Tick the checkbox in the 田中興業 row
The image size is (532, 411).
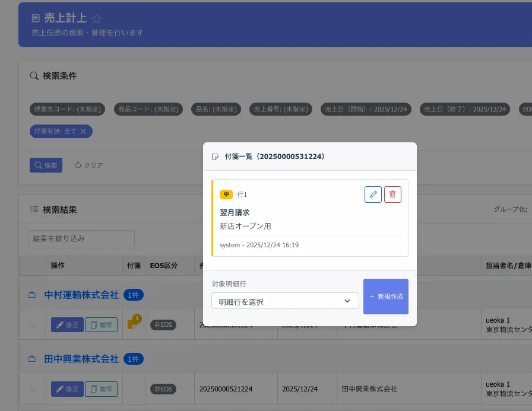(x=33, y=388)
